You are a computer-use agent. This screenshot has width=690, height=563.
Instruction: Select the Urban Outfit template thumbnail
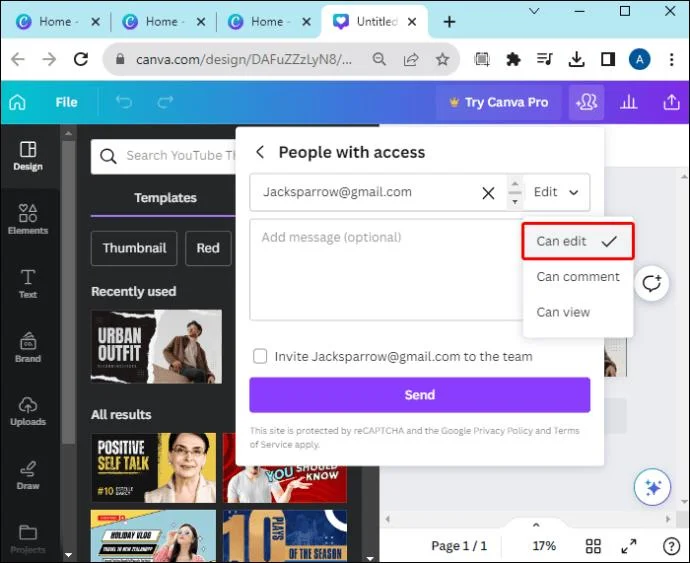pos(156,346)
